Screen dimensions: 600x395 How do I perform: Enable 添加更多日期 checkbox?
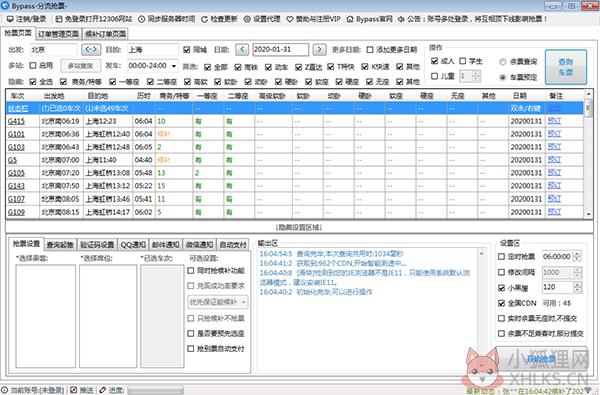point(370,50)
